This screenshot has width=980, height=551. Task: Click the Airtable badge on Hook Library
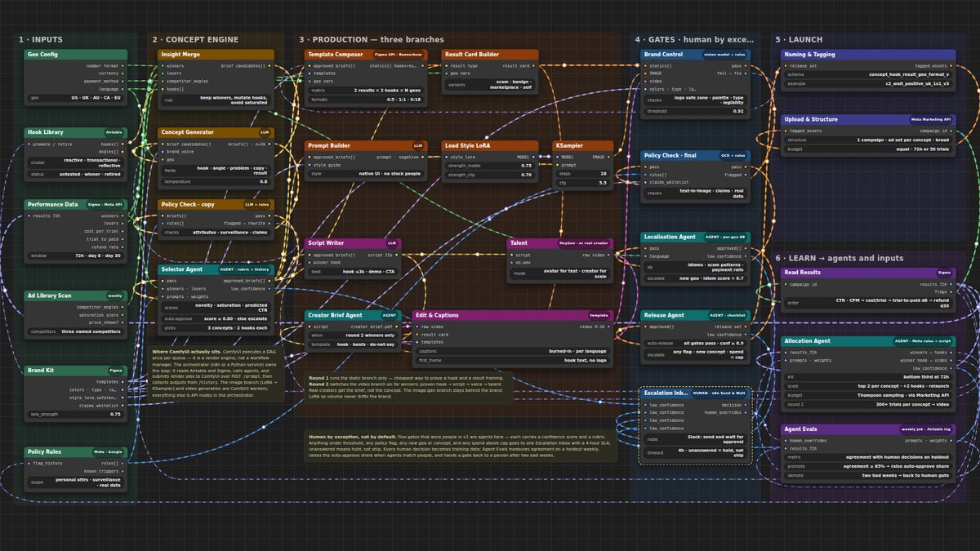click(114, 131)
